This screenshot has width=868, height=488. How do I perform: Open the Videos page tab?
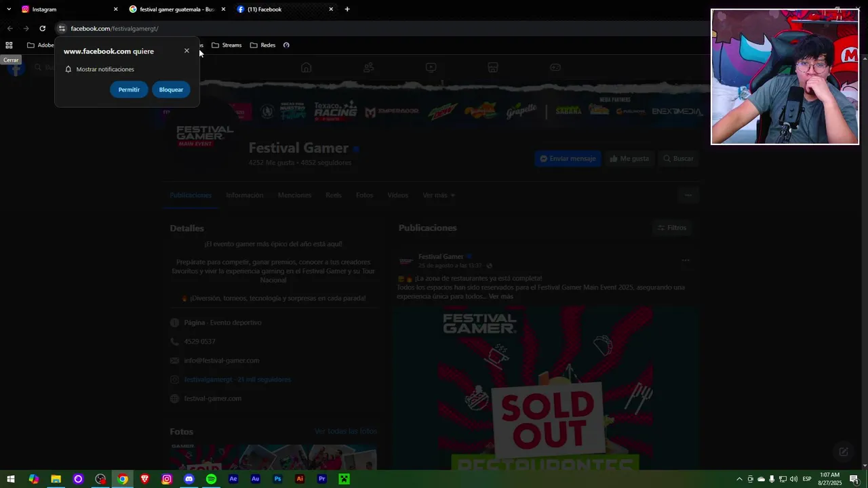(398, 195)
